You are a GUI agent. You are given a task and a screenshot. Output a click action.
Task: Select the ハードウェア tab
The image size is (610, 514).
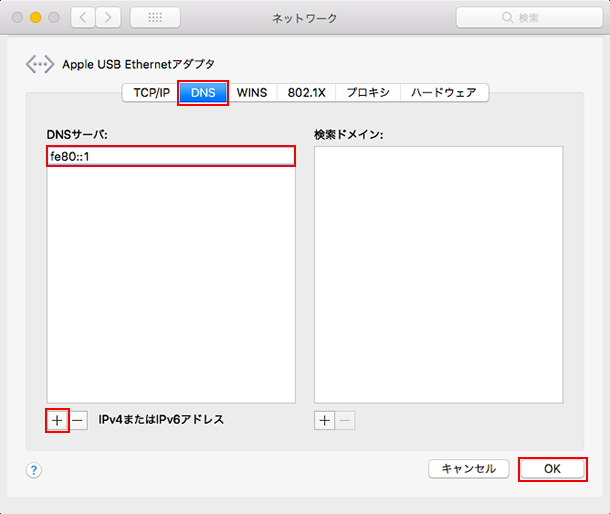444,93
